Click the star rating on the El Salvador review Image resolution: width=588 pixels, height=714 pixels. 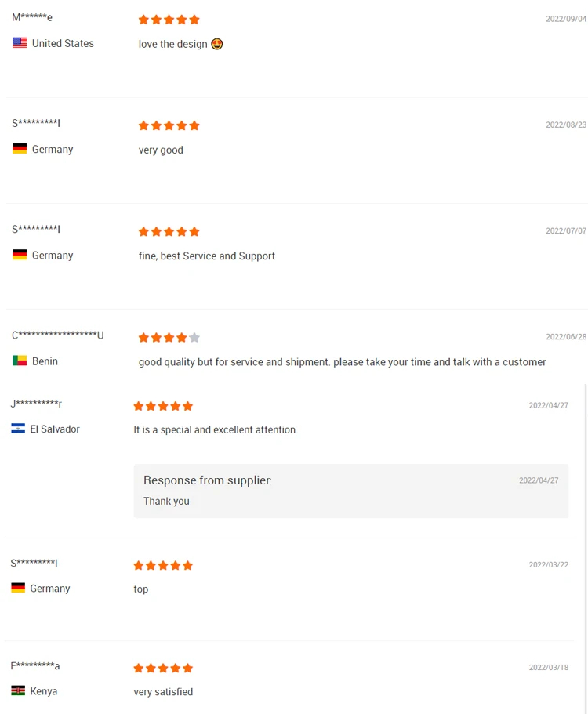[x=163, y=406]
